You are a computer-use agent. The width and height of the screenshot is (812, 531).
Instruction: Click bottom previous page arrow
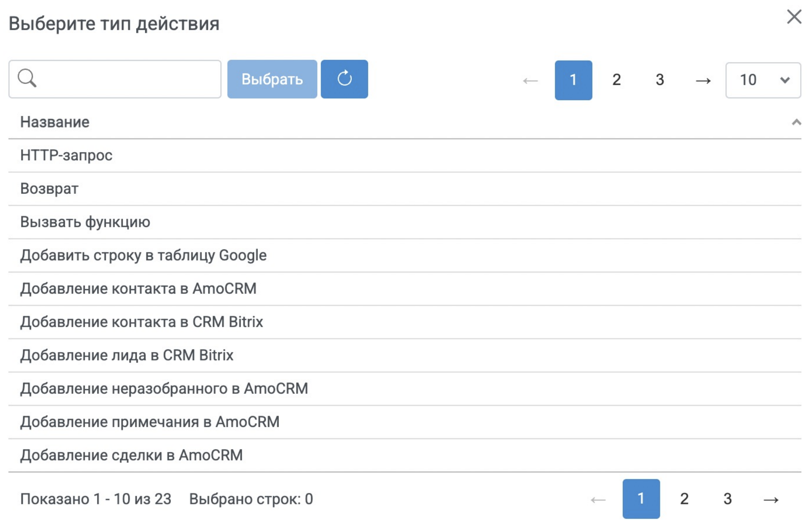pyautogui.click(x=598, y=500)
